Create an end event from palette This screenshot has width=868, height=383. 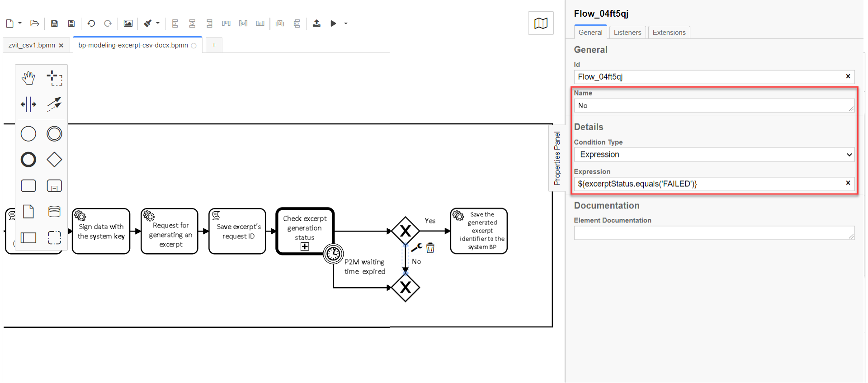pos(28,160)
